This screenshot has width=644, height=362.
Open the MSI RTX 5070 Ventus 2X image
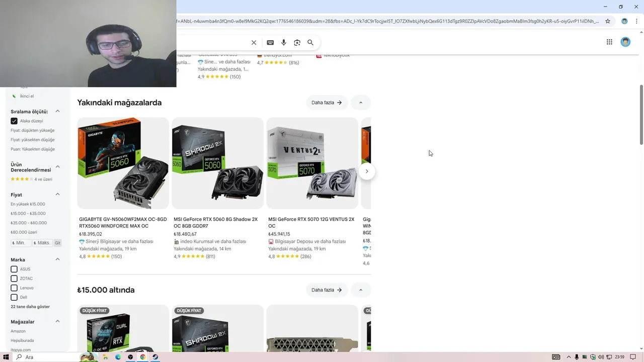(312, 163)
